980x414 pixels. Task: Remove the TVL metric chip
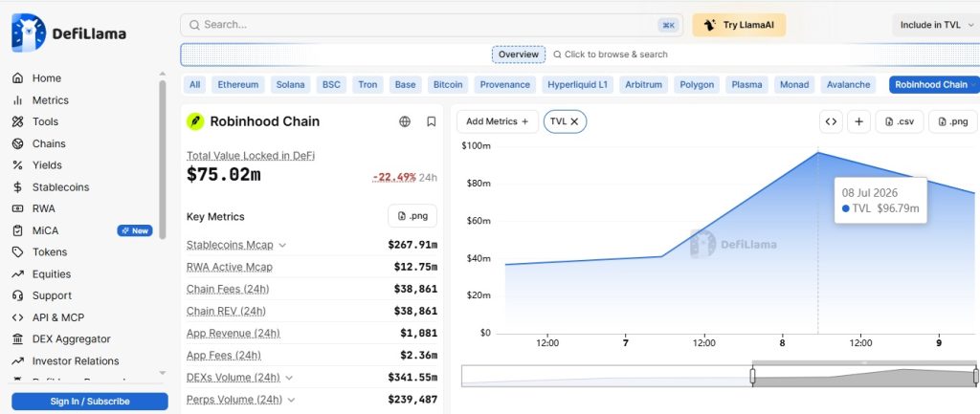point(574,121)
